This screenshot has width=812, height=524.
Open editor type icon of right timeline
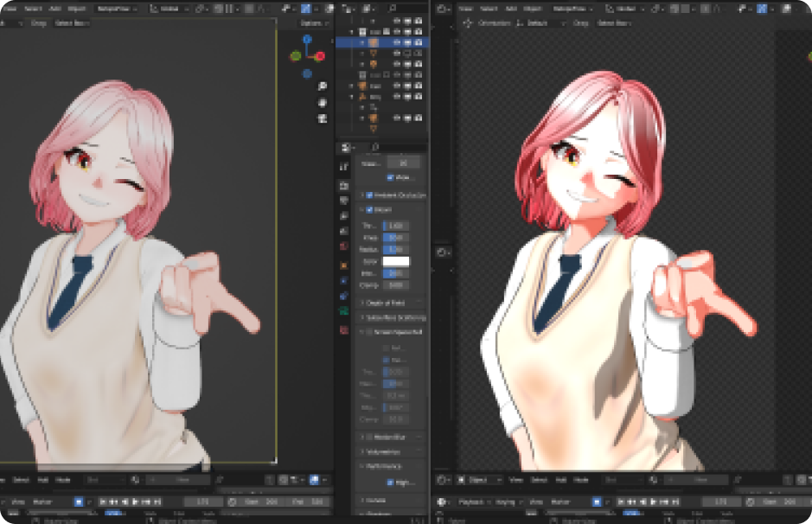point(444,502)
